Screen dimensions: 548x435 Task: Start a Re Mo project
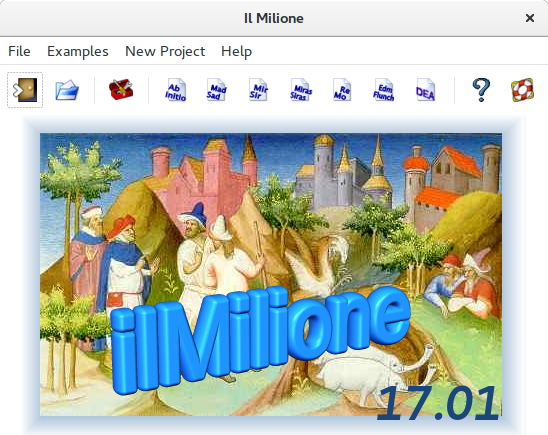[342, 90]
